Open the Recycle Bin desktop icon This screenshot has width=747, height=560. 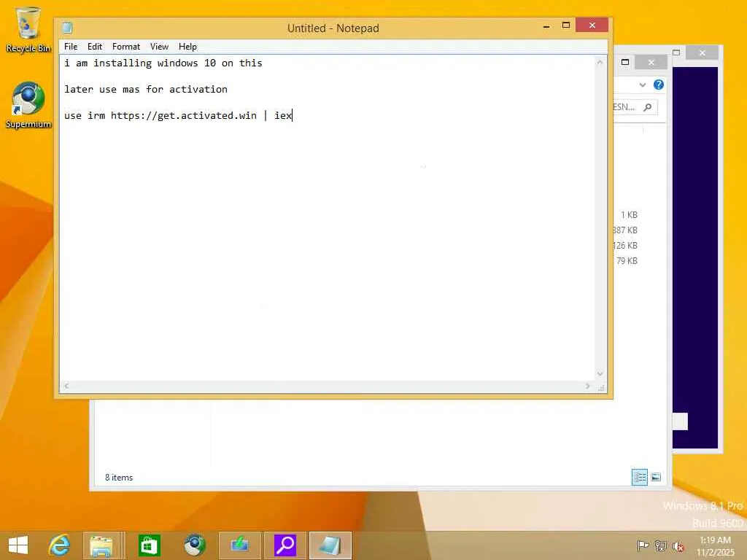tap(28, 28)
